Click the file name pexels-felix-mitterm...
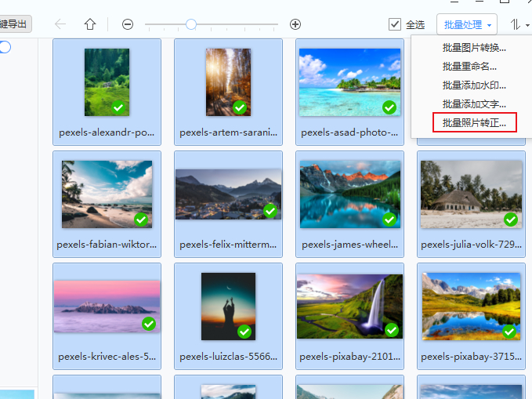This screenshot has height=399, width=532. (228, 245)
